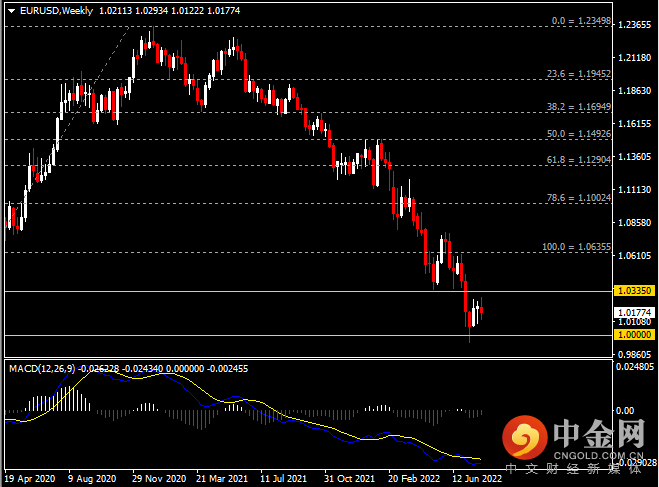This screenshot has height=487, width=659.
Task: Click the white current price tag 1.01774
Action: click(635, 313)
